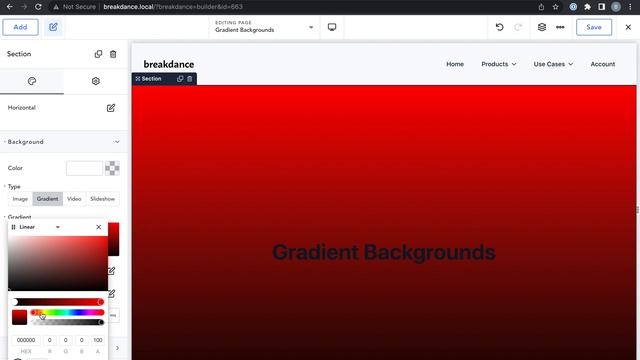Click the lower edit icon right of picker
The image size is (640, 360).
111,293
